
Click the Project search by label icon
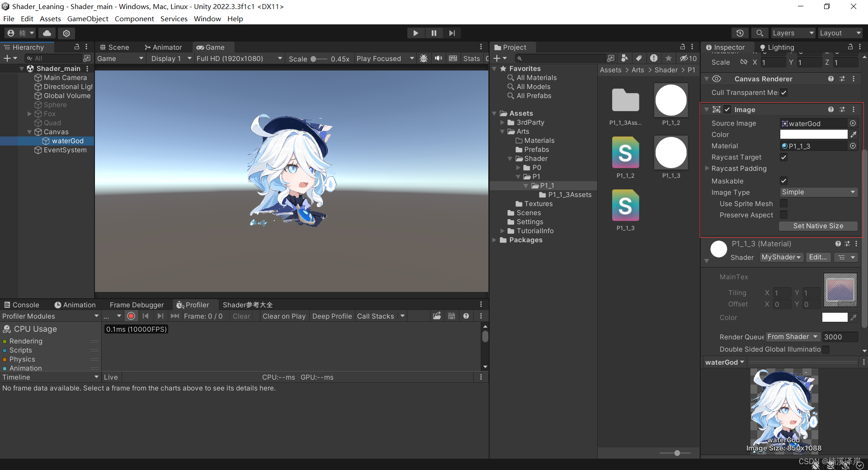point(639,58)
